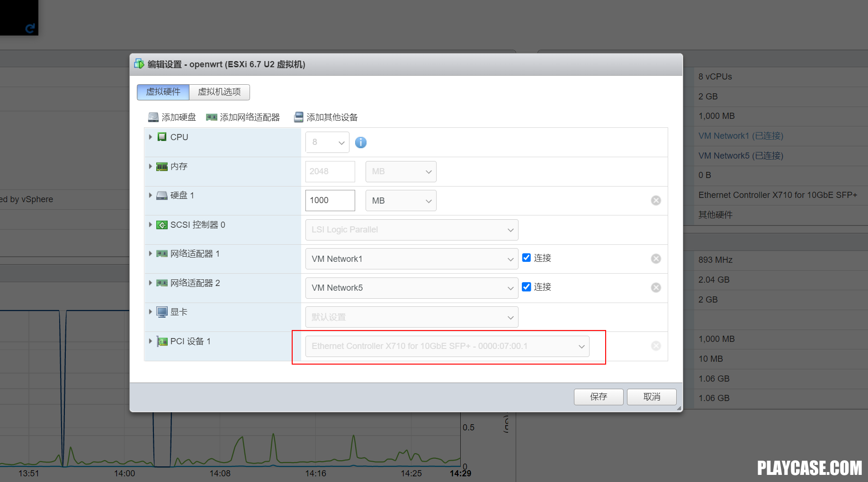The image size is (868, 482).
Task: Open the hard disk 1 unit MB dropdown
Action: 401,200
